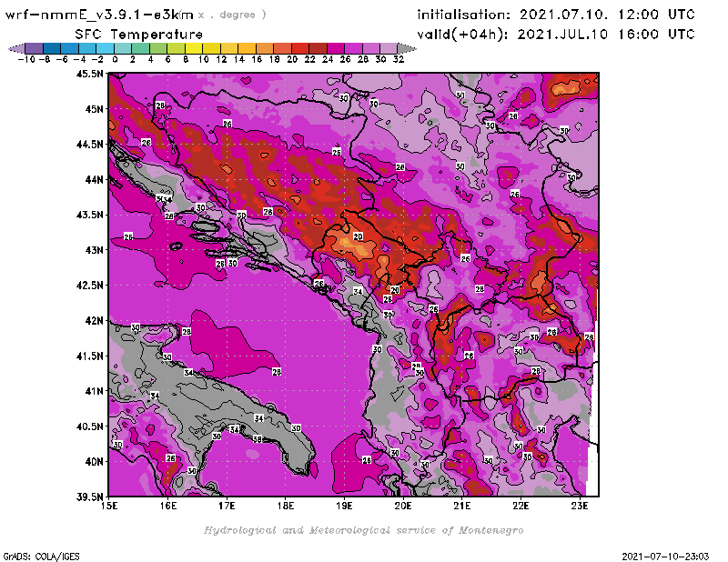Click the '2021-07-10-23:03' timestamp
The width and height of the screenshot is (728, 562).
pyautogui.click(x=665, y=557)
